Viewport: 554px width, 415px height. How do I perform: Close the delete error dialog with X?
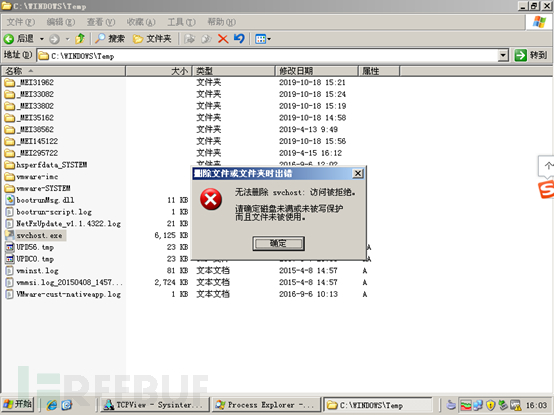pyautogui.click(x=358, y=173)
